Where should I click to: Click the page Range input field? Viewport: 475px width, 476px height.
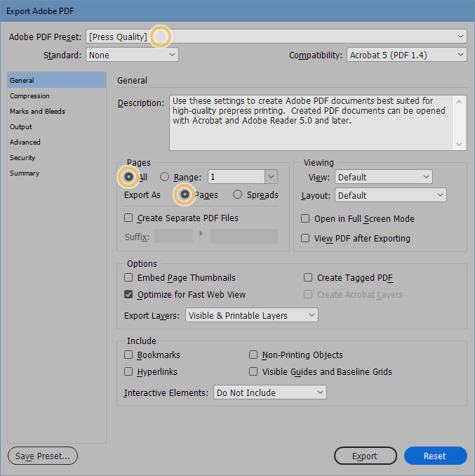(236, 177)
